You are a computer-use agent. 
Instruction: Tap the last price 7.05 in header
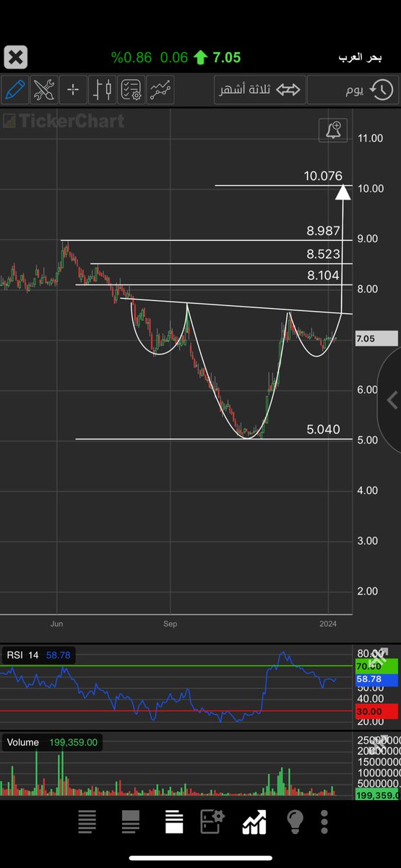pos(227,57)
